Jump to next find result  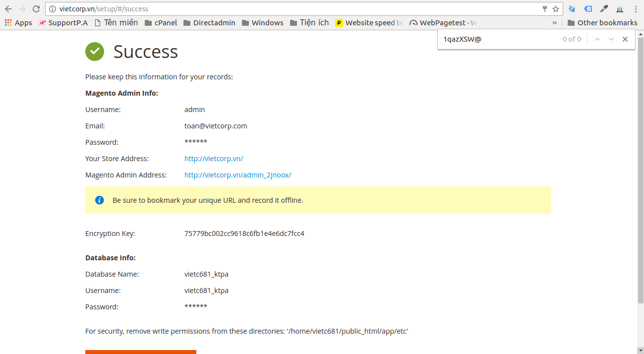(x=611, y=39)
